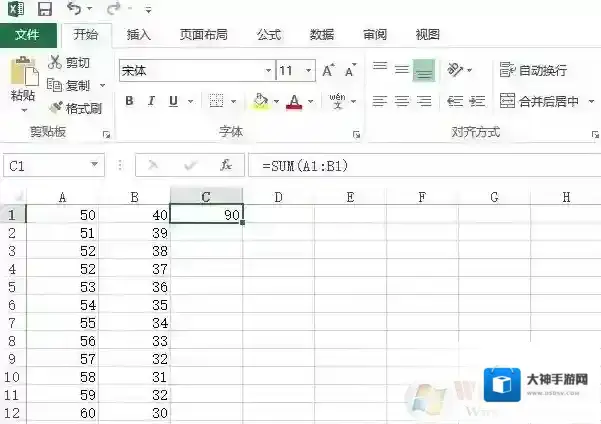Click the fill color bucket swatch
601x424 pixels.
(261, 101)
